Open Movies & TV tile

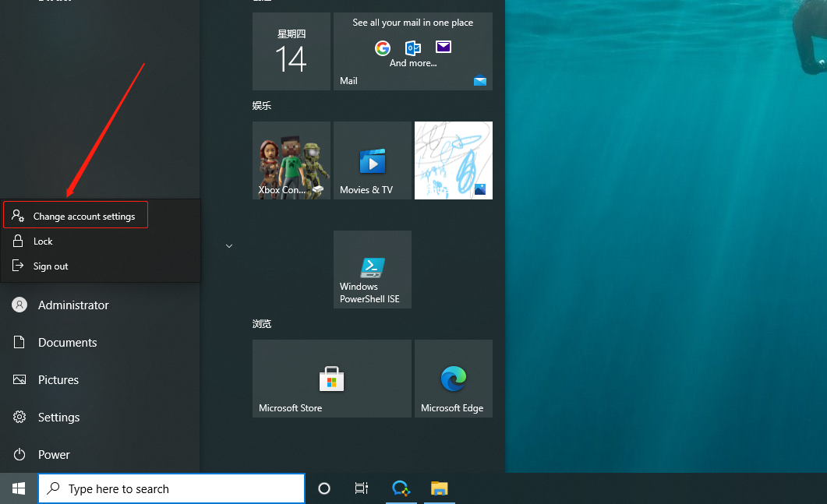(373, 160)
